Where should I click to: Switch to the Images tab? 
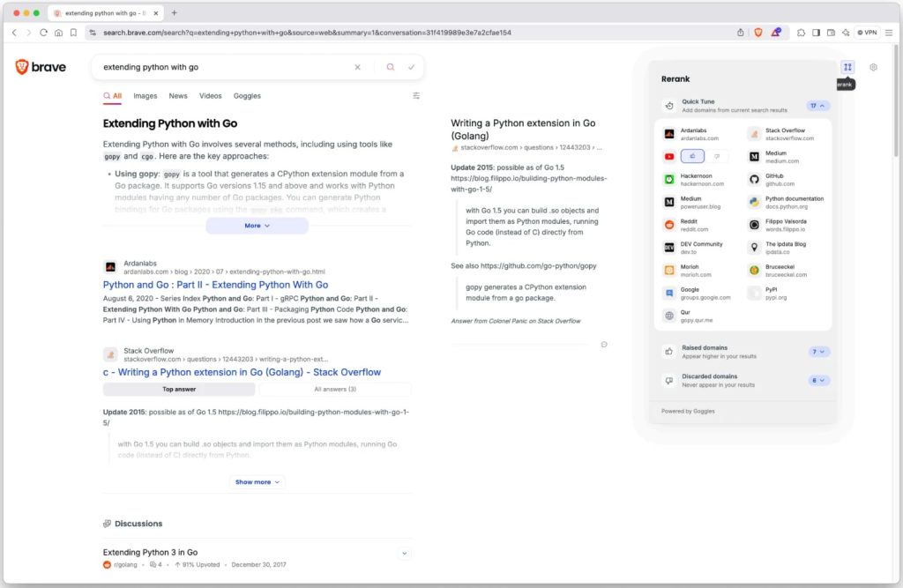point(146,96)
